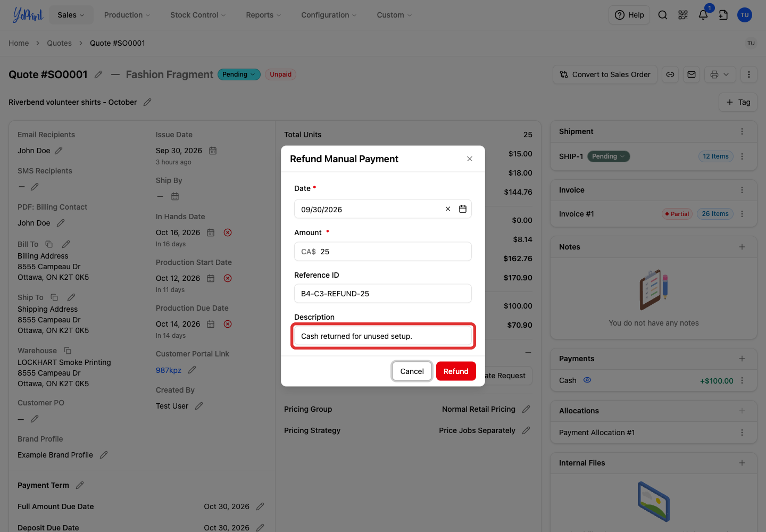Click the Description text field
The height and width of the screenshot is (532, 766).
point(383,336)
